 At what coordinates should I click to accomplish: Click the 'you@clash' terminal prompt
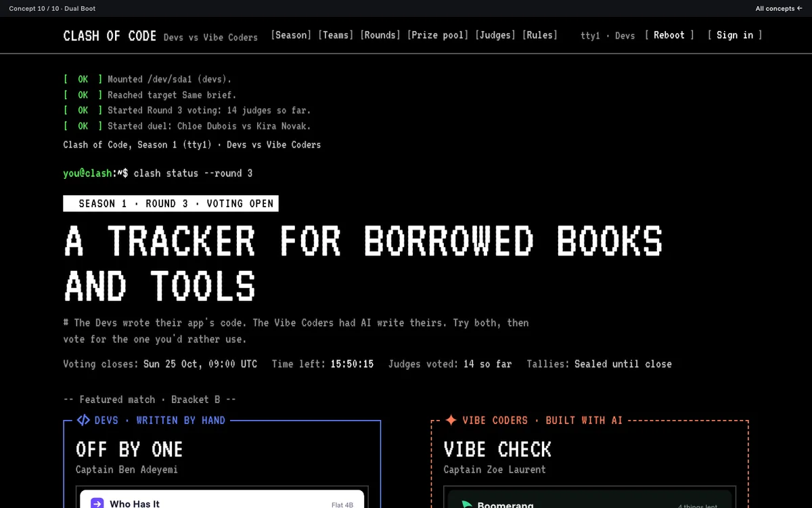click(x=87, y=173)
